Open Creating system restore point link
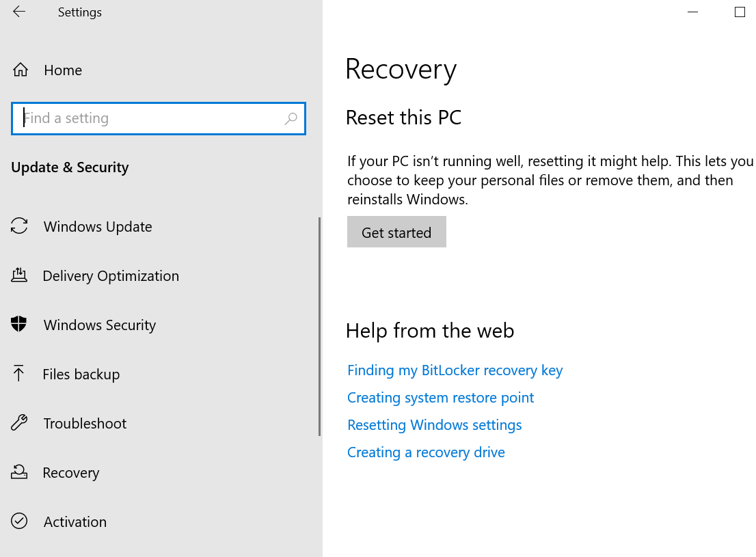This screenshot has width=756, height=557. [440, 398]
